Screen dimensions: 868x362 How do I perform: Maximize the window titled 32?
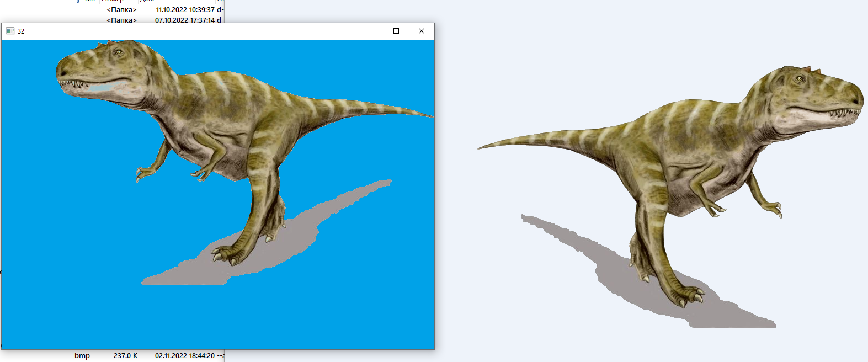(396, 31)
